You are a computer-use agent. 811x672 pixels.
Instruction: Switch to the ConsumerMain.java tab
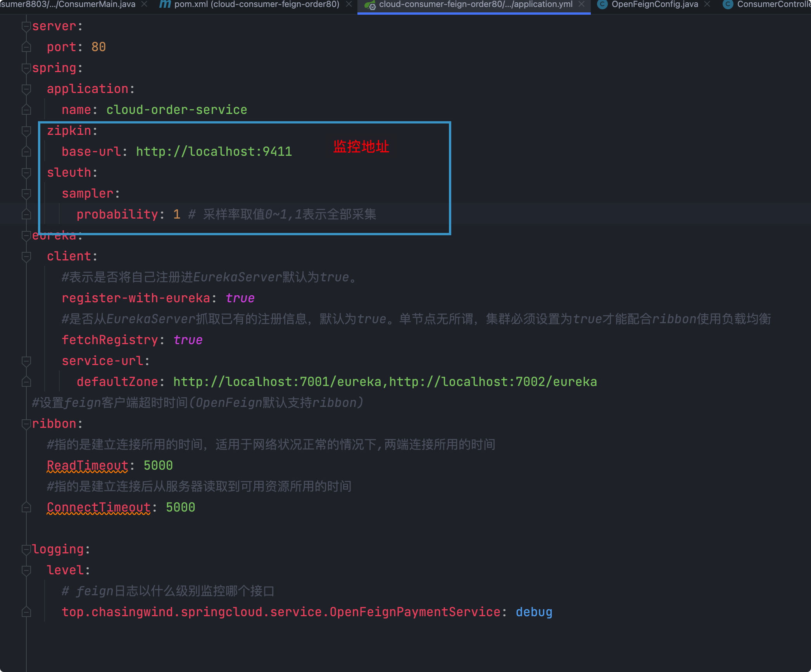click(x=68, y=4)
